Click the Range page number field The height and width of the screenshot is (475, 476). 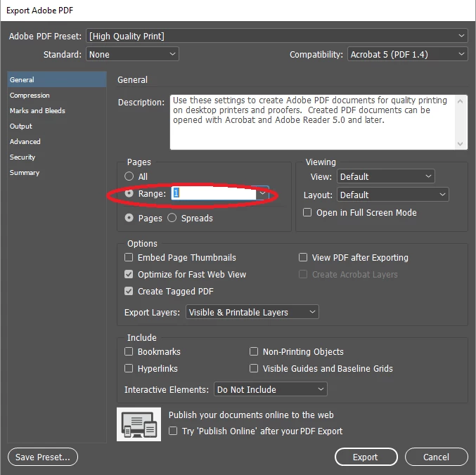[x=214, y=193]
